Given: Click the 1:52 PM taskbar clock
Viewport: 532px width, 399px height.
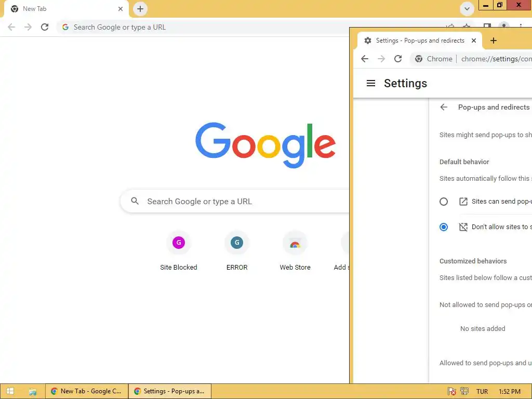Looking at the screenshot, I should pyautogui.click(x=510, y=392).
